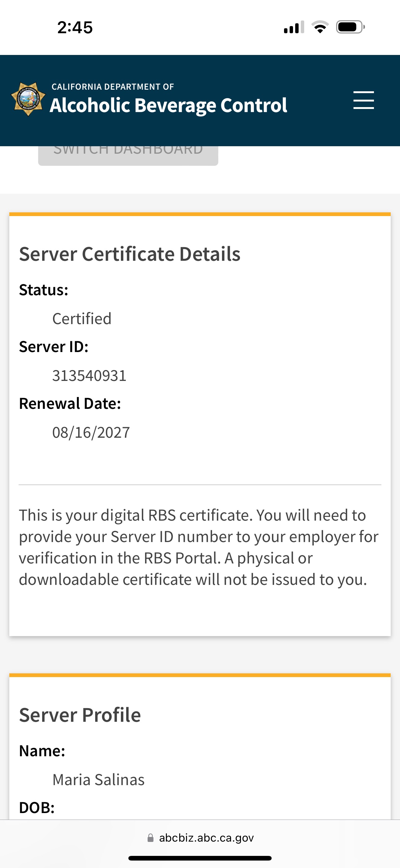Open the hamburger navigation menu

(363, 100)
